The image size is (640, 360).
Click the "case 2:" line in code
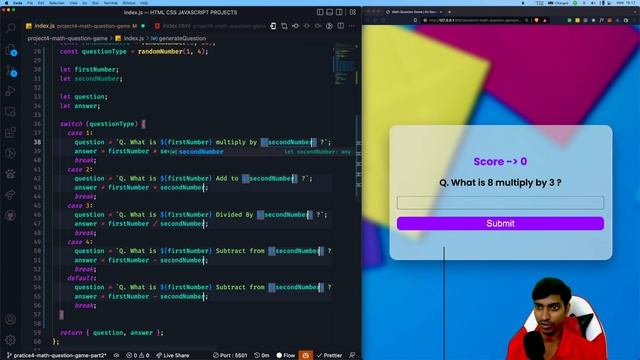coord(80,169)
